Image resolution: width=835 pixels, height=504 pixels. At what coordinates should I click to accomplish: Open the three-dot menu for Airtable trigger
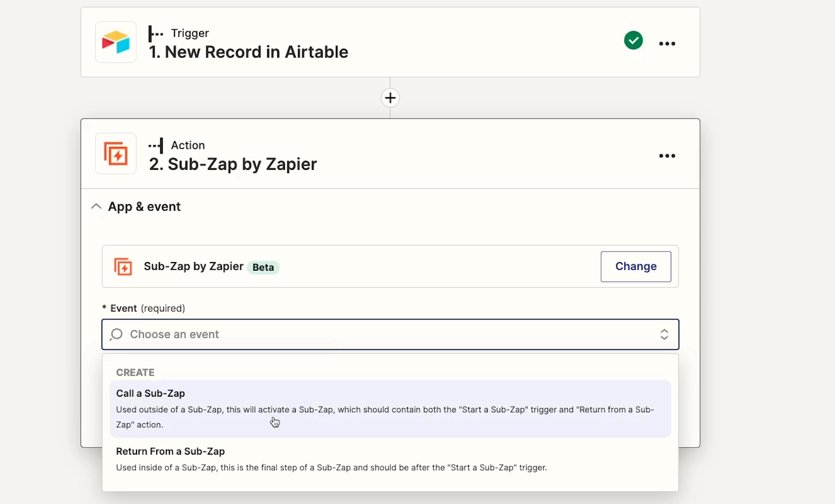pos(667,44)
